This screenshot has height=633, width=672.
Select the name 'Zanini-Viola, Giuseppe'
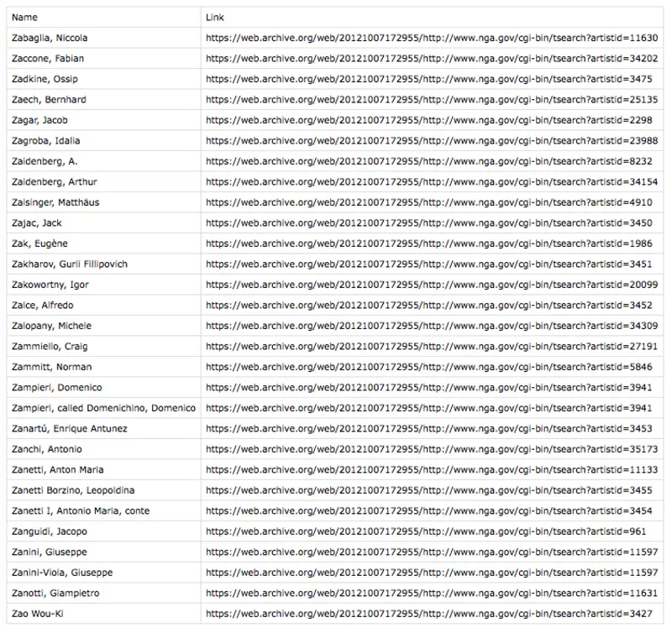[x=62, y=573]
